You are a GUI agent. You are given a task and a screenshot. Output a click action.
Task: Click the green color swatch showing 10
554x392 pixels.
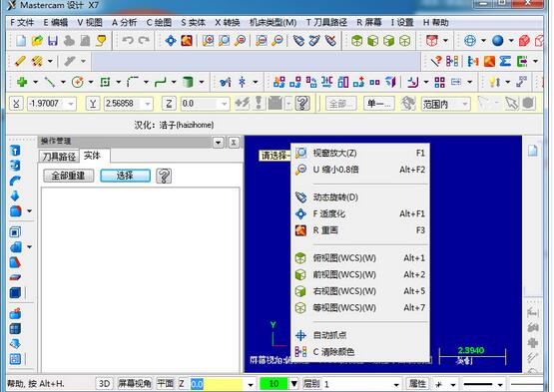point(274,384)
